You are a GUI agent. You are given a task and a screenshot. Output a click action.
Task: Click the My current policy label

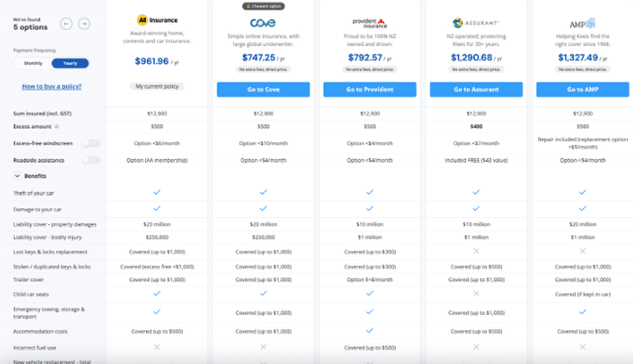pos(157,86)
